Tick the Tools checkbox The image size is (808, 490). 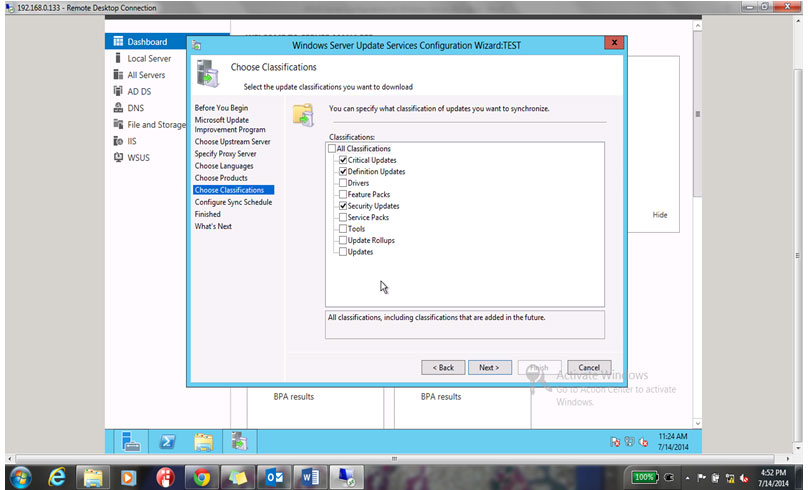pos(343,228)
